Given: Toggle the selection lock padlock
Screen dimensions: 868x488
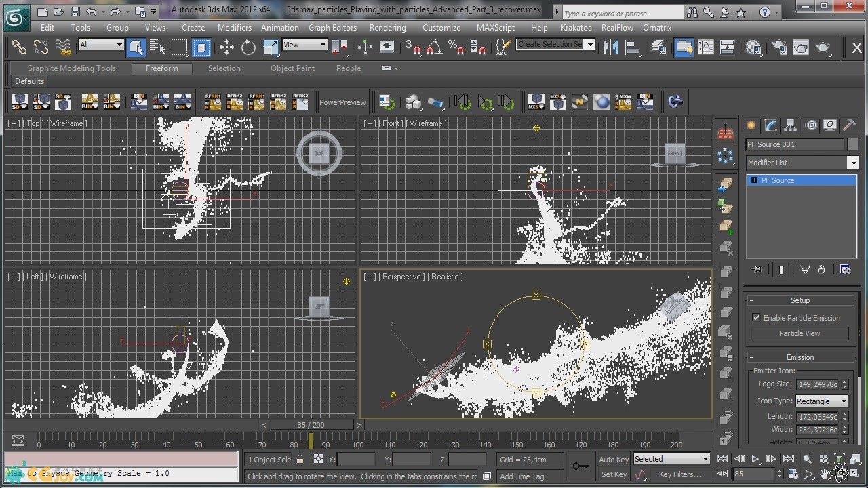Looking at the screenshot, I should (x=300, y=459).
